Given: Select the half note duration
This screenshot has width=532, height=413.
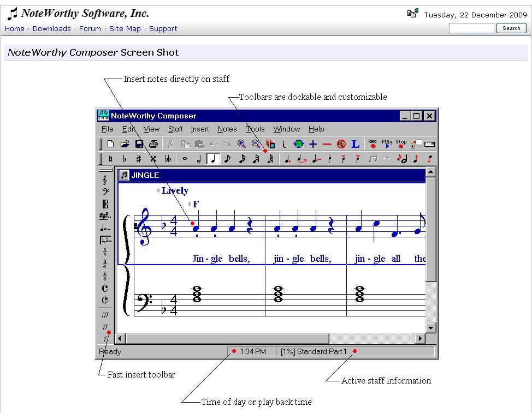Looking at the screenshot, I should 199,159.
